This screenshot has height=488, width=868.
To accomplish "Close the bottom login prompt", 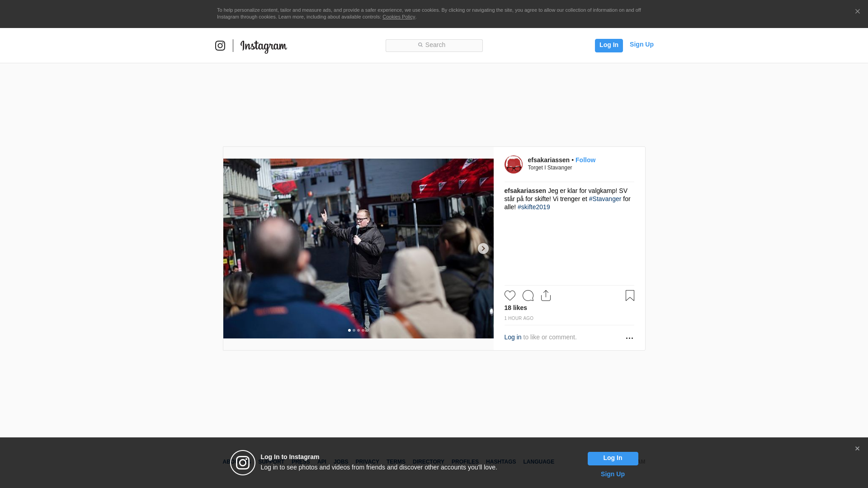I will coord(857,449).
